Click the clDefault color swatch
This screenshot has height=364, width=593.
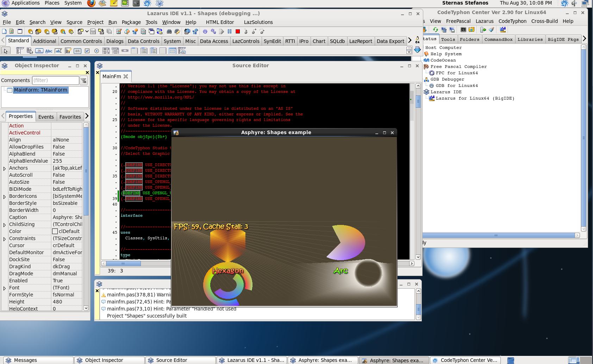click(55, 231)
